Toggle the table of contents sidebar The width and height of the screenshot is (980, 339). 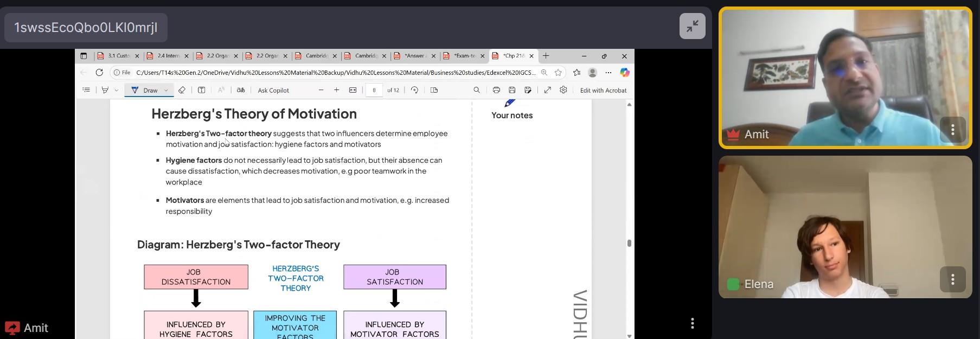[86, 90]
